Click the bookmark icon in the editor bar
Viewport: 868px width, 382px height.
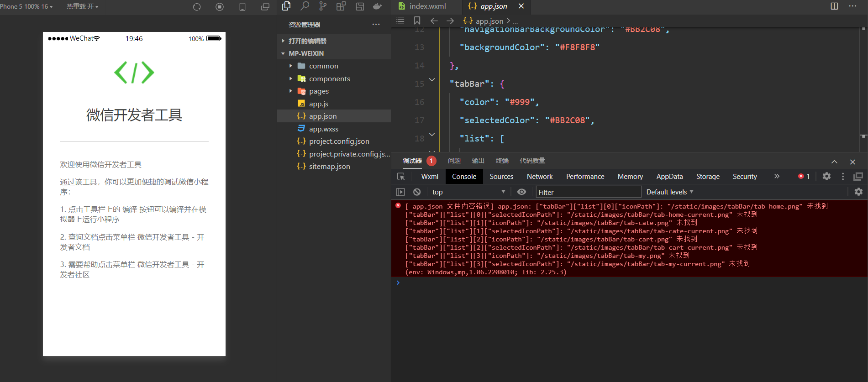[417, 21]
